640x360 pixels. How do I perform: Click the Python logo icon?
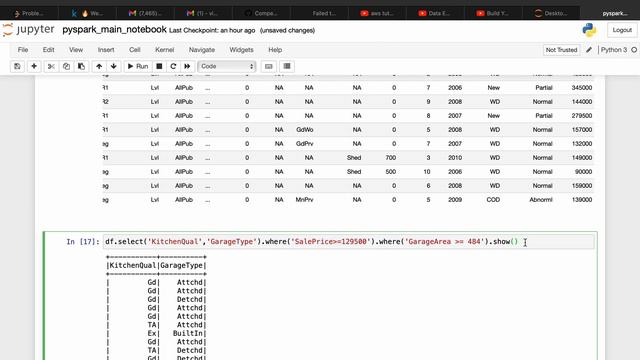click(589, 30)
